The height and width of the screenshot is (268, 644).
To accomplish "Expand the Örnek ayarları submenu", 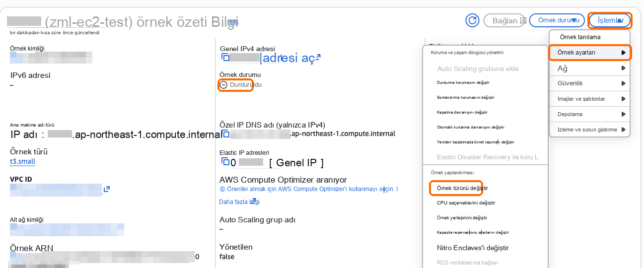I will point(590,52).
